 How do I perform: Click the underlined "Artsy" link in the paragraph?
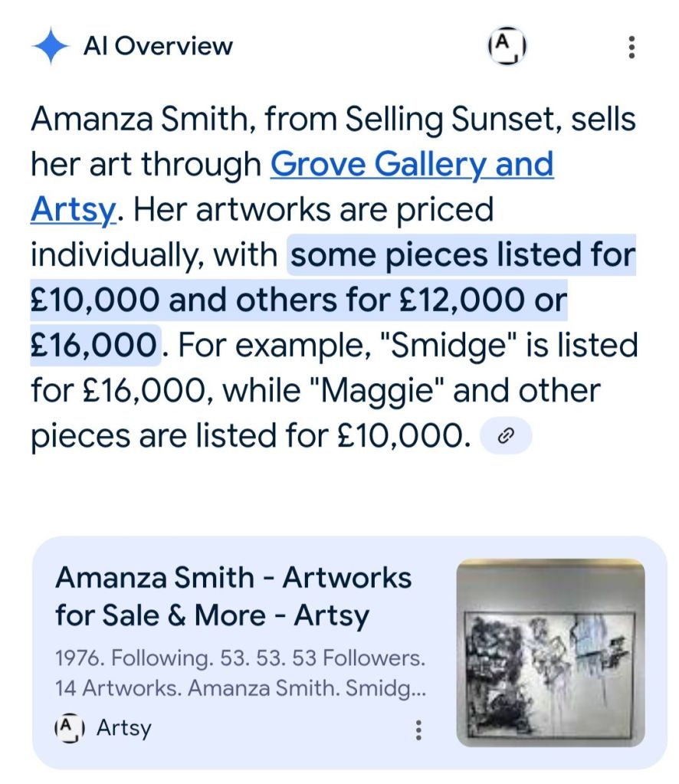click(x=72, y=209)
